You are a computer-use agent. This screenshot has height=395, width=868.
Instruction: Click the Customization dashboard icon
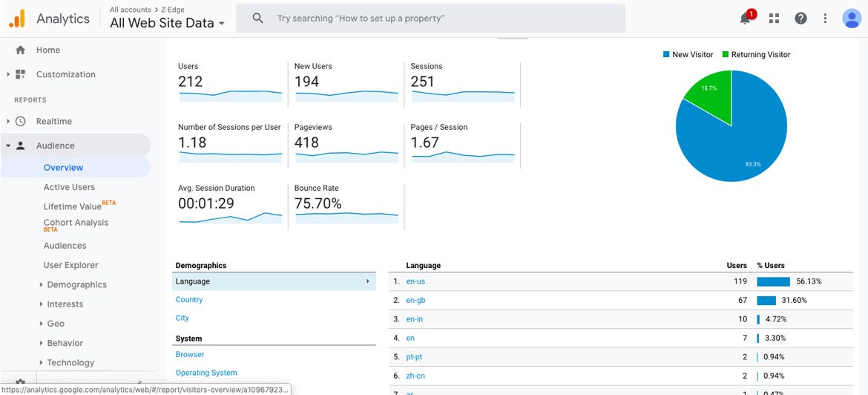(x=21, y=74)
